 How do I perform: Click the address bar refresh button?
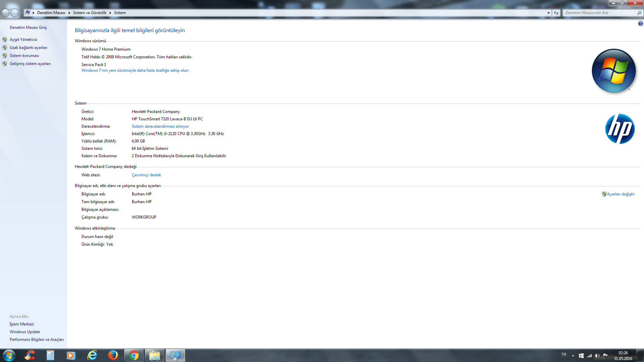pos(556,13)
